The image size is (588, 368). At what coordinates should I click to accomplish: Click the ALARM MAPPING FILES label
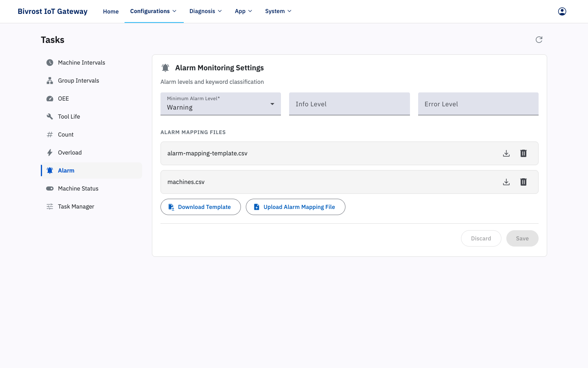193,132
